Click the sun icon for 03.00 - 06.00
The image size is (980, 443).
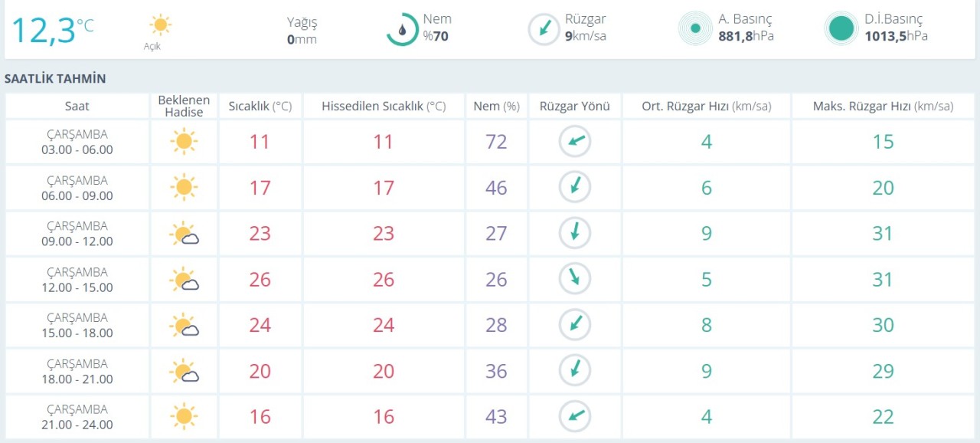coord(183,142)
